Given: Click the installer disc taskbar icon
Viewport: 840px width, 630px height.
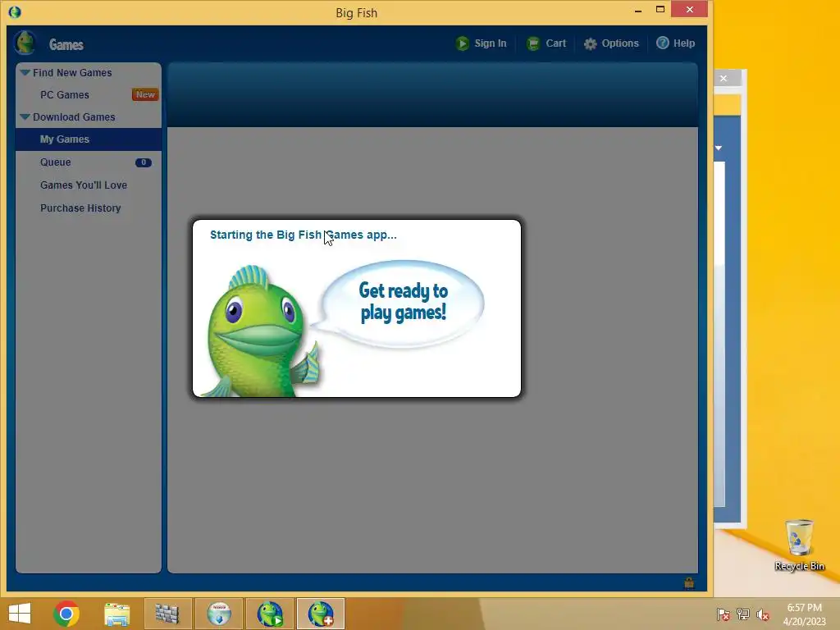Looking at the screenshot, I should coord(219,614).
